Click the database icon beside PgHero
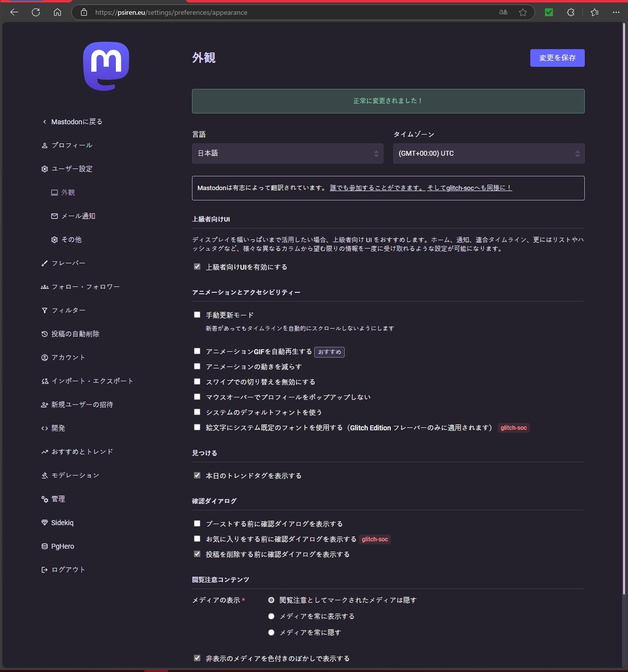Screen dimensions: 628x672 tap(45, 546)
